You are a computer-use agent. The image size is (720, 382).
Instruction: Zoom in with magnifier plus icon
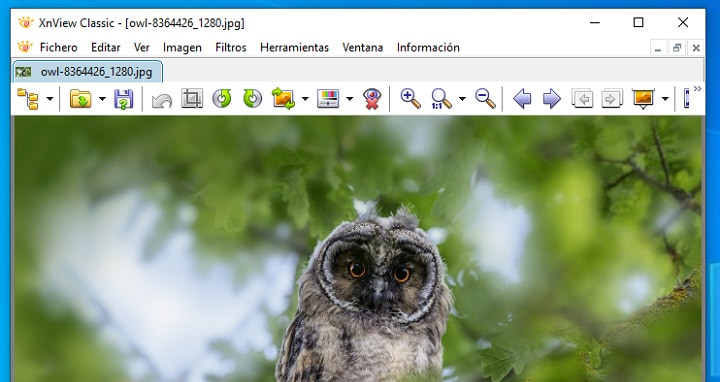point(411,98)
